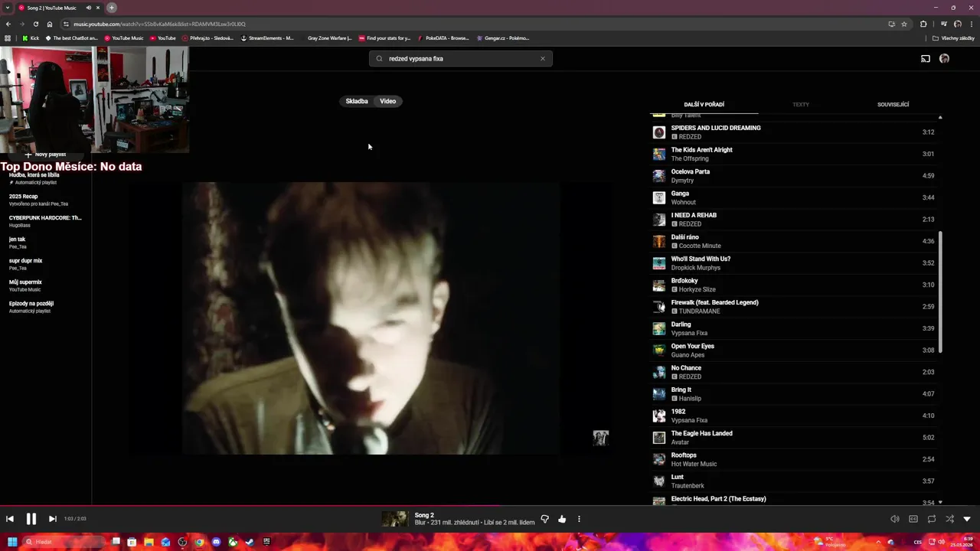Open the Kick bookmark
Image resolution: width=980 pixels, height=551 pixels.
(31, 37)
